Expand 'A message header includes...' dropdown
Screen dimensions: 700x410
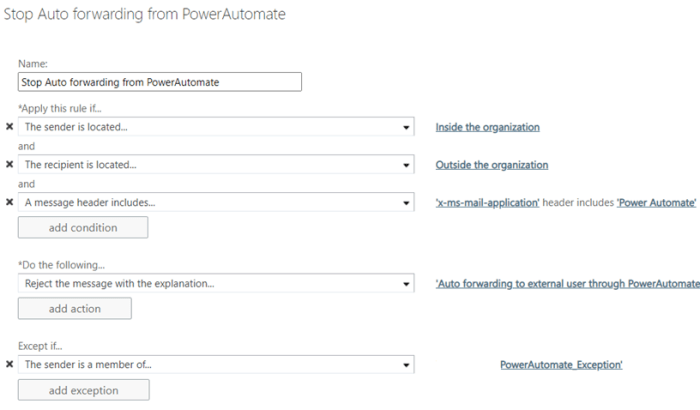click(x=405, y=202)
